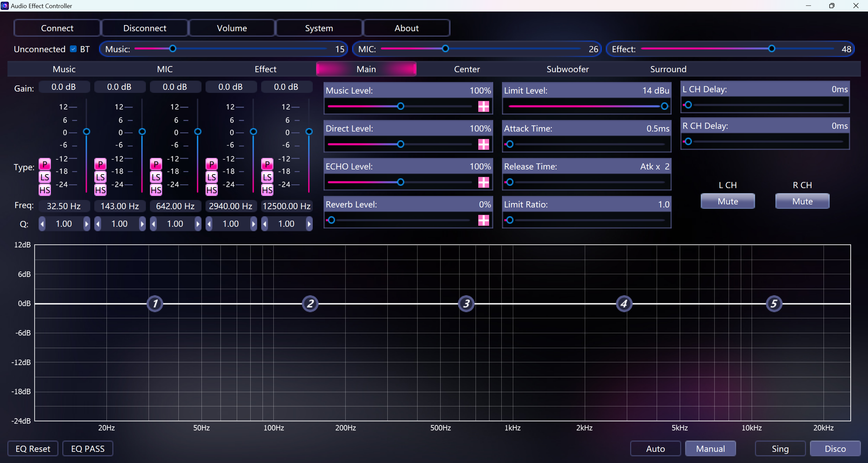This screenshot has width=868, height=463.
Task: Reset the equalizer with EQ Reset
Action: tap(33, 449)
